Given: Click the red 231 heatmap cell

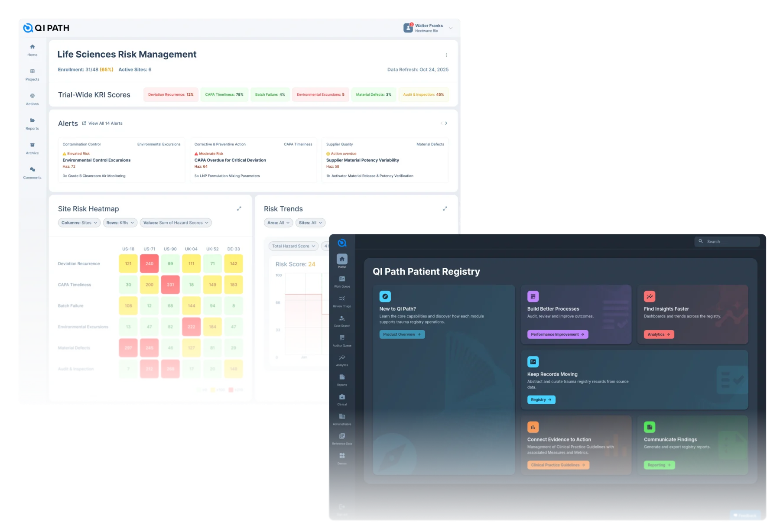Looking at the screenshot, I should pos(170,285).
